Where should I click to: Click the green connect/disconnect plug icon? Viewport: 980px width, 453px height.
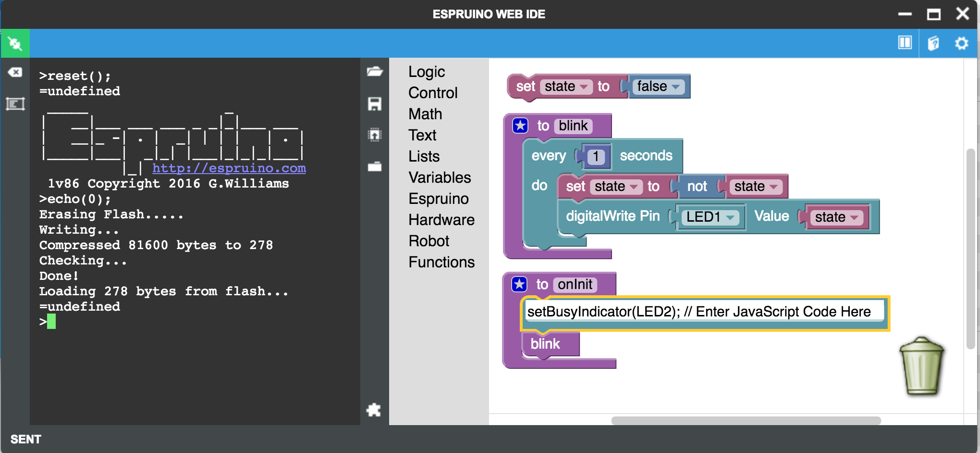[x=15, y=44]
